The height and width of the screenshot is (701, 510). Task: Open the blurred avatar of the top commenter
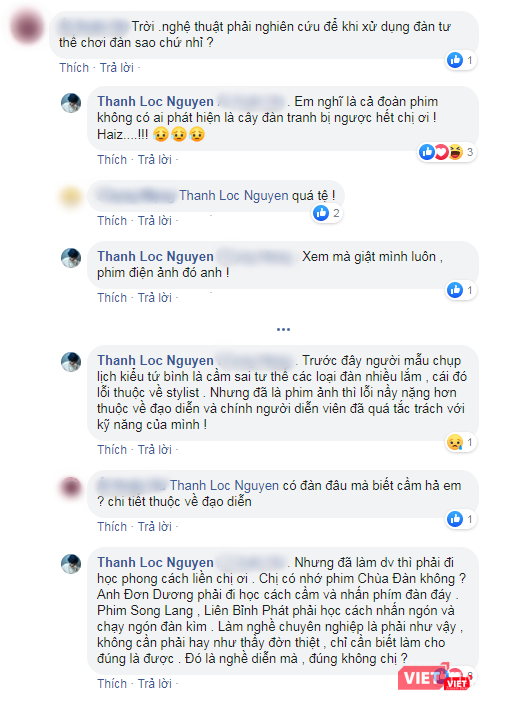(28, 27)
